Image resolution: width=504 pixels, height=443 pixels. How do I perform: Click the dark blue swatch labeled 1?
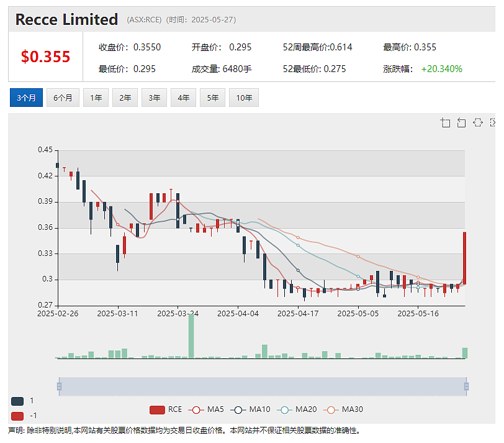coord(17,401)
